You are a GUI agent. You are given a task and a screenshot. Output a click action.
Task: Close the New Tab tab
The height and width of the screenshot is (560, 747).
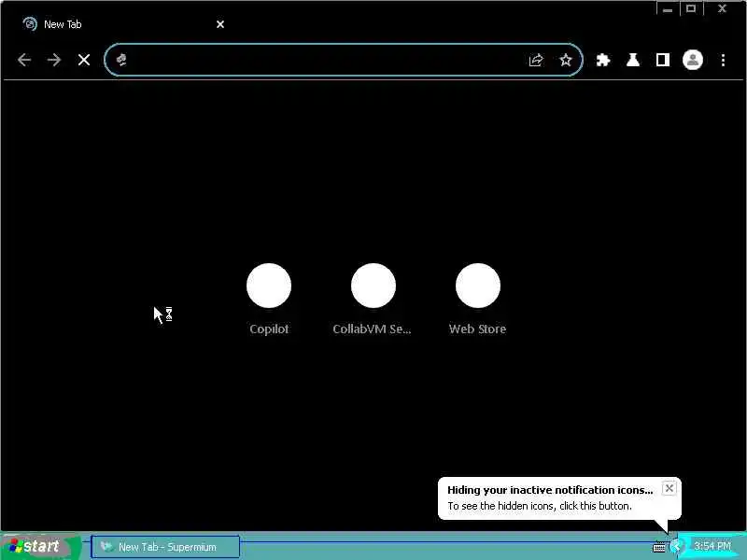tap(220, 24)
